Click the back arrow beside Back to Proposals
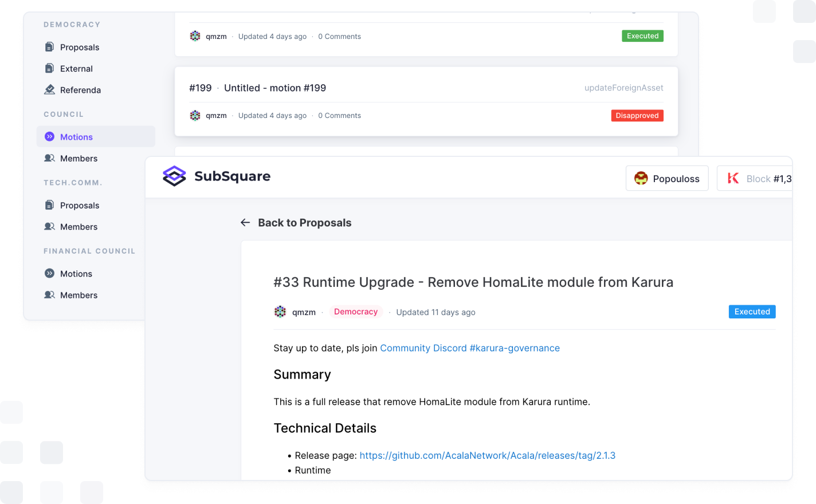This screenshot has width=816, height=504. point(245,223)
